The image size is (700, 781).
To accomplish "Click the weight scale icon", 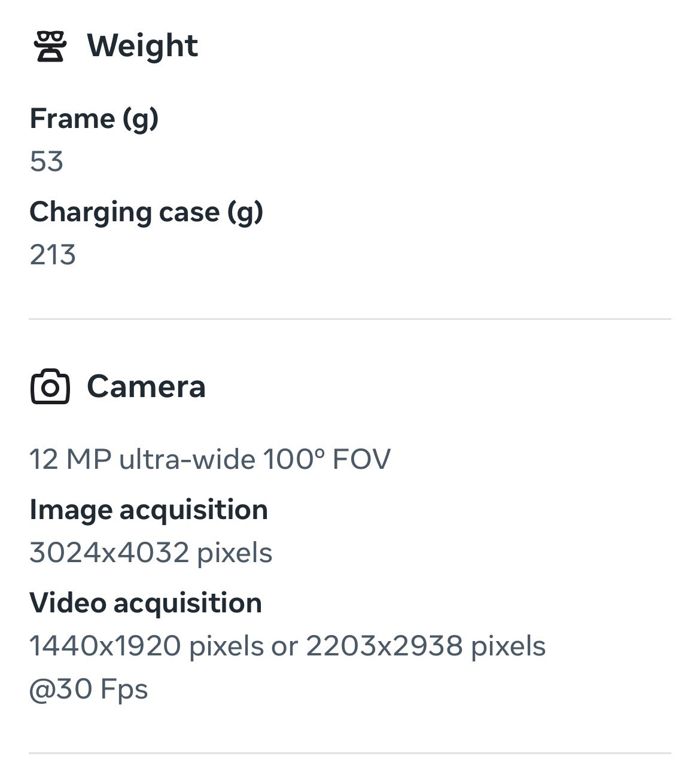I will tap(50, 47).
